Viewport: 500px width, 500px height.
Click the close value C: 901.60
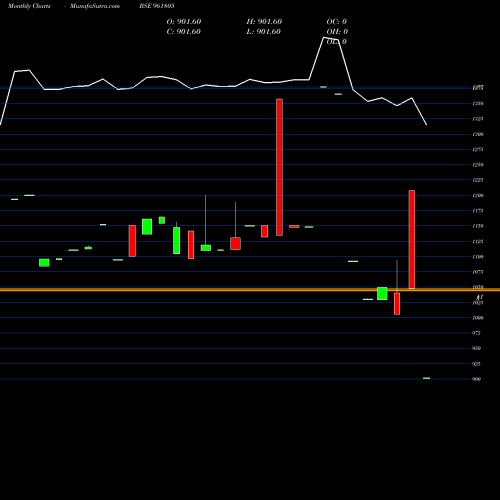click(x=184, y=32)
